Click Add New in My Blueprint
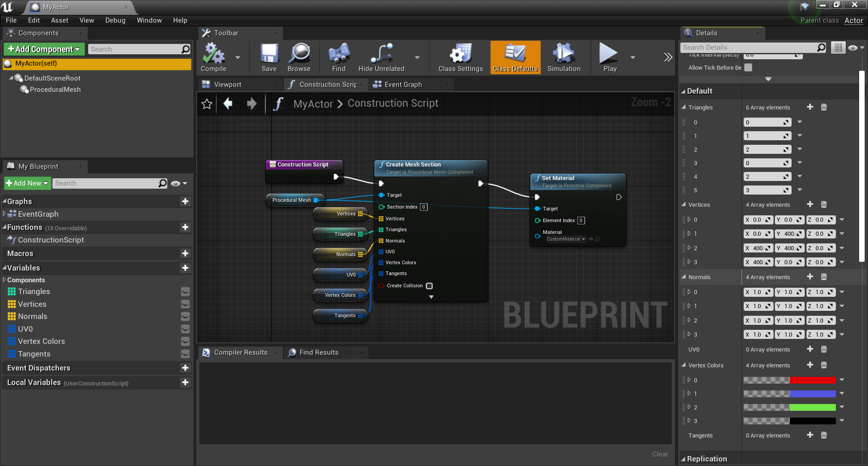The width and height of the screenshot is (868, 466). click(27, 183)
